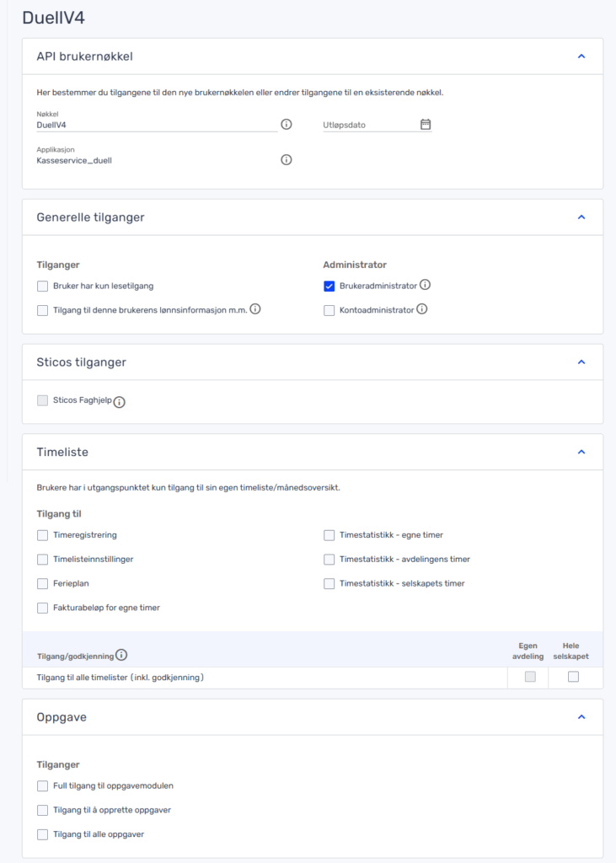Check Timestatistikk - selskapets timer

tap(329, 583)
